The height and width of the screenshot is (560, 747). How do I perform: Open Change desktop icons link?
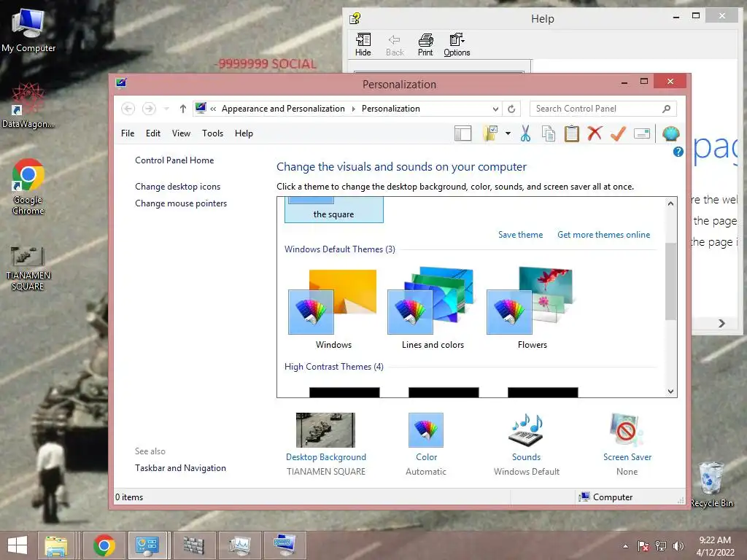tap(178, 187)
